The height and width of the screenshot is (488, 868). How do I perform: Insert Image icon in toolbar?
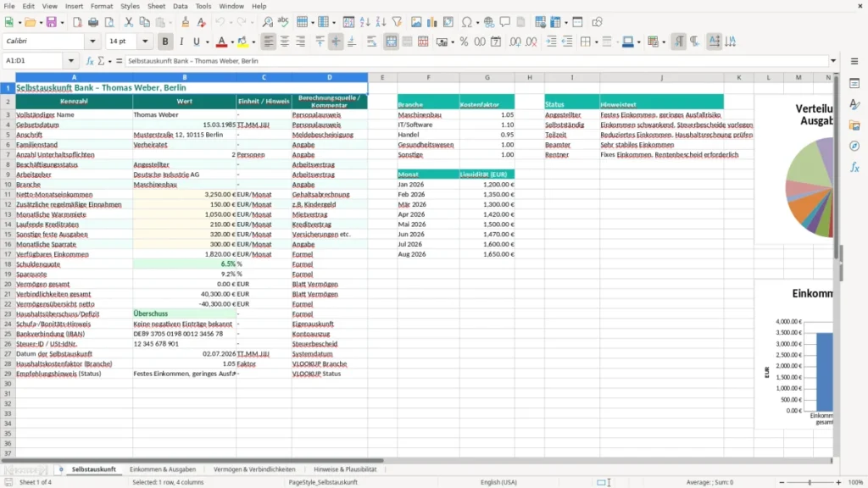pos(416,22)
